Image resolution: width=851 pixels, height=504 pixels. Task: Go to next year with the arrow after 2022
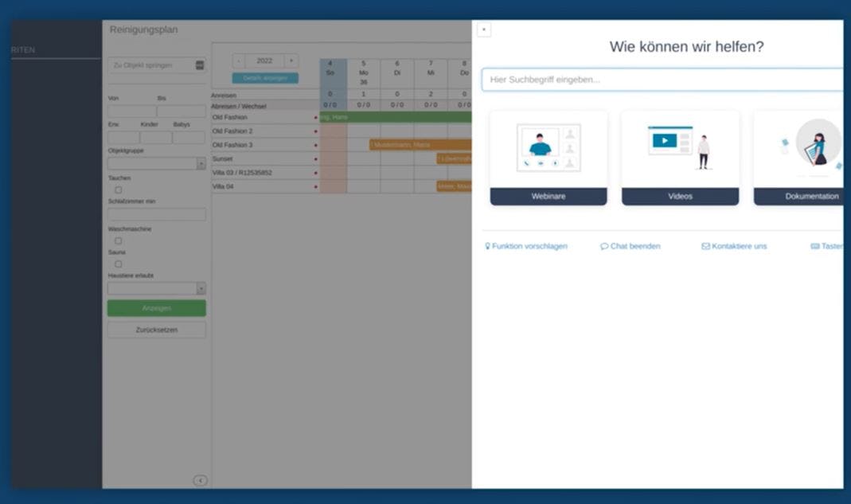tap(290, 61)
